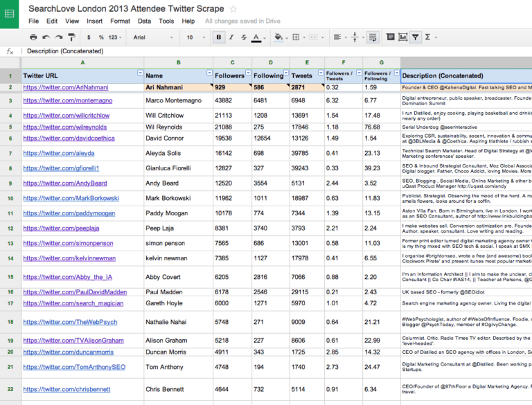532x405 pixels.
Task: Open filter dropdown for Following column
Action: [286, 73]
